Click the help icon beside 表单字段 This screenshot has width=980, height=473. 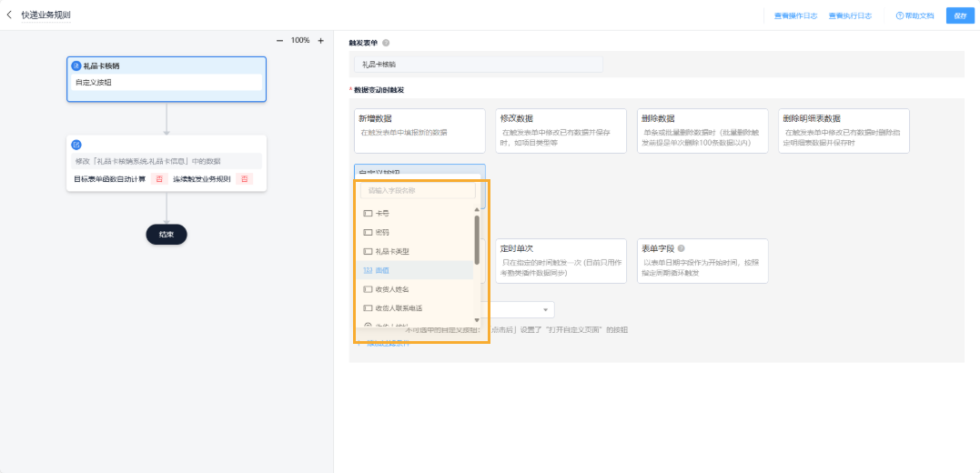point(681,248)
